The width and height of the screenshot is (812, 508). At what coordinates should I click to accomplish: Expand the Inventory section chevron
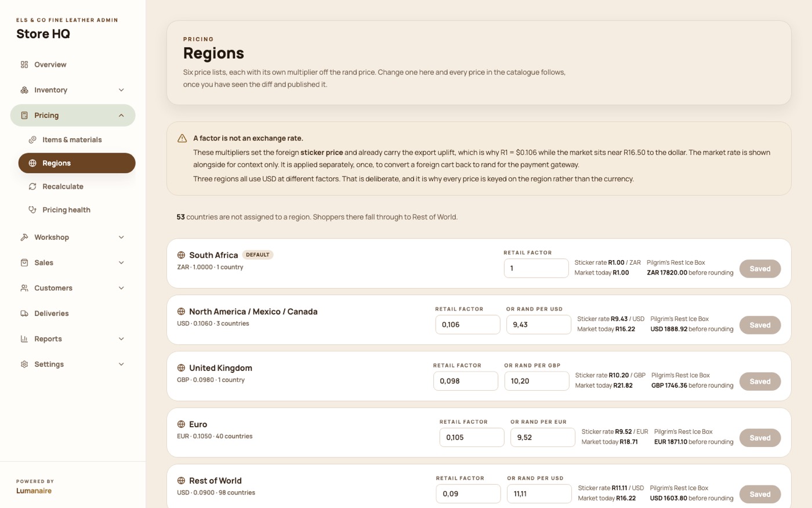(x=121, y=90)
